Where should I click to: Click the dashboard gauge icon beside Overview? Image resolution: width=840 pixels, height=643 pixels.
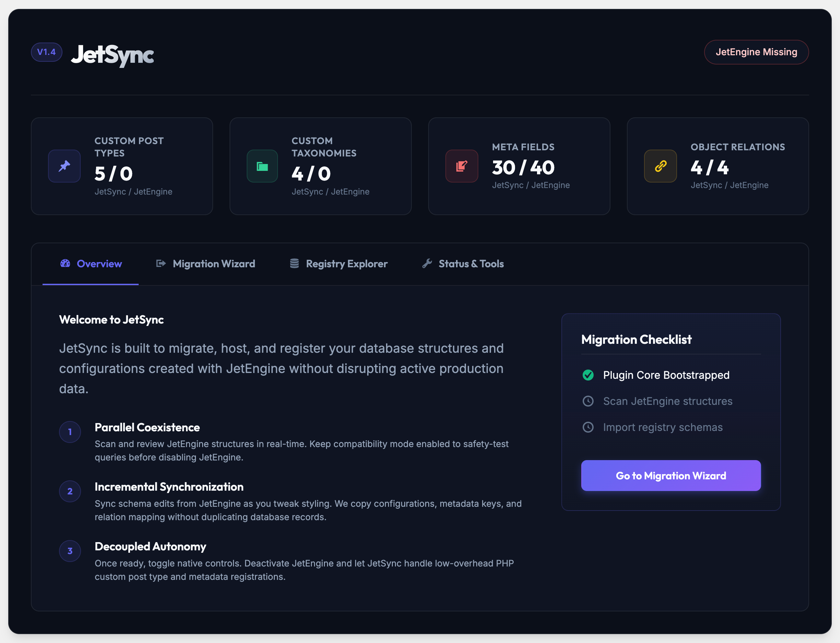[x=65, y=263]
